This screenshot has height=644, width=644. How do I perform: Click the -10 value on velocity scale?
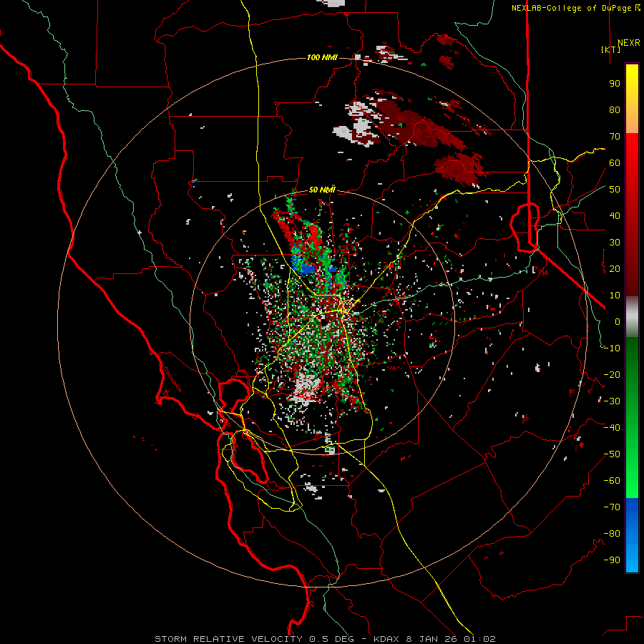[612, 348]
